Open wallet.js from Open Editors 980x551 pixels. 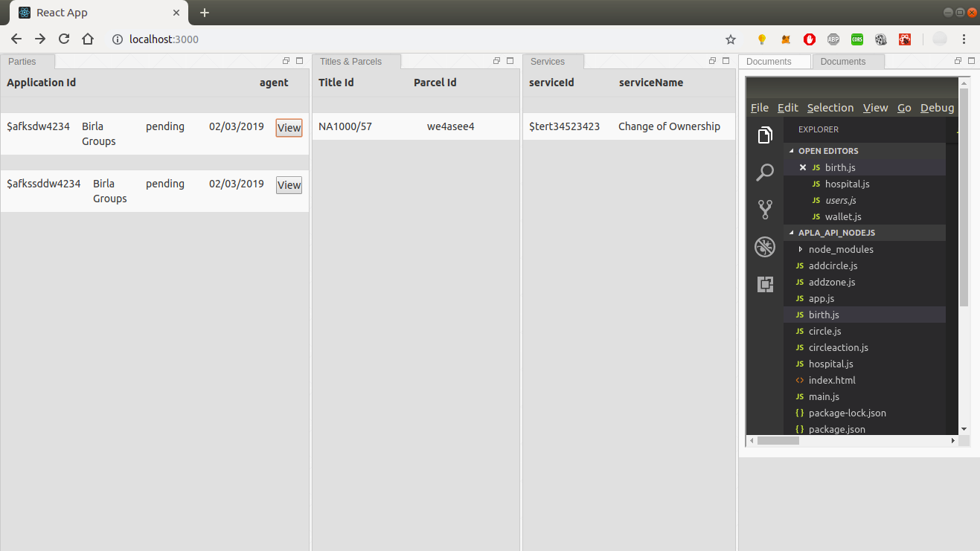[x=842, y=216]
